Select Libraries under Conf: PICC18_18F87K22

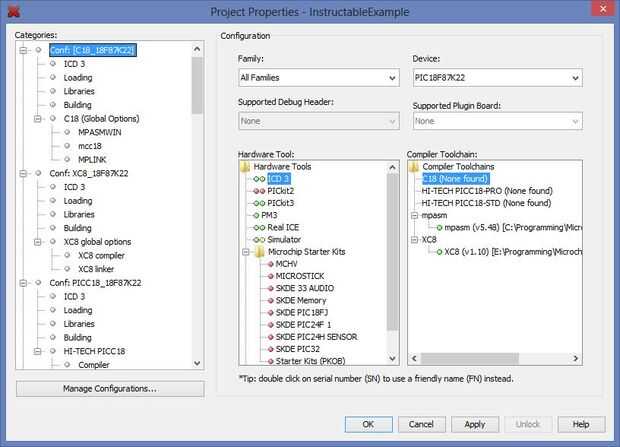point(79,324)
